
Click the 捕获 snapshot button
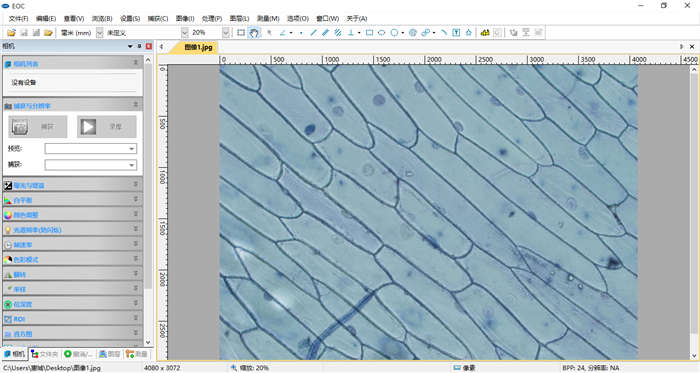point(38,127)
